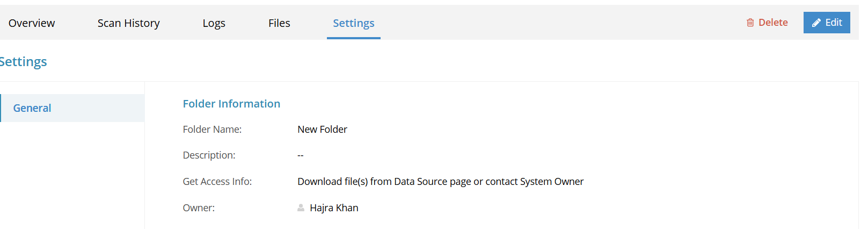The width and height of the screenshot is (868, 229).
Task: Click the New Folder name value
Action: pos(322,130)
